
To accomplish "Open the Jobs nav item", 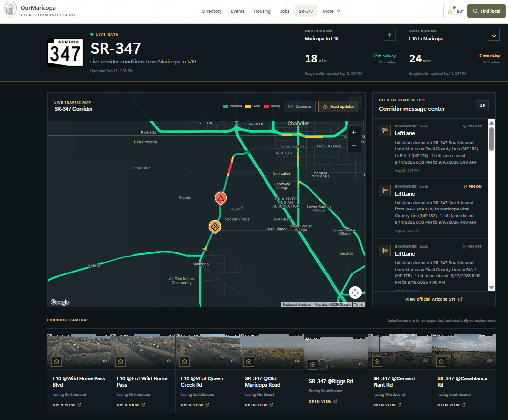I will pos(285,11).
